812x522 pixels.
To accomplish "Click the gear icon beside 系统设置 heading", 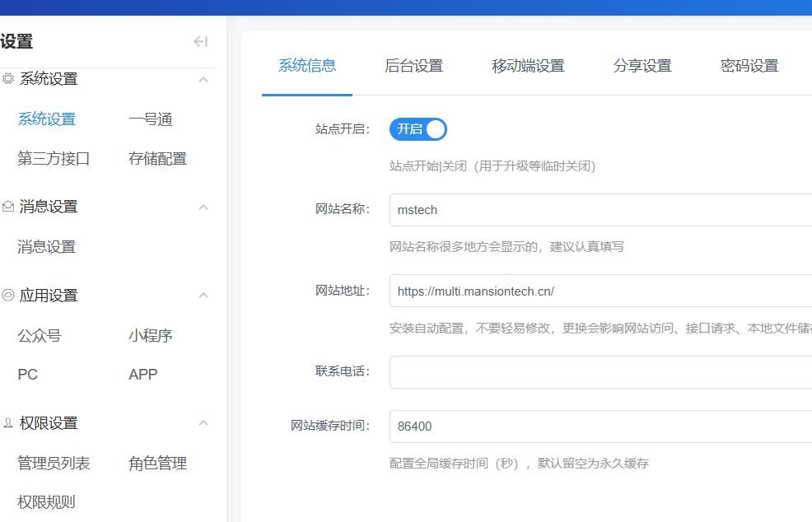I will [x=7, y=79].
